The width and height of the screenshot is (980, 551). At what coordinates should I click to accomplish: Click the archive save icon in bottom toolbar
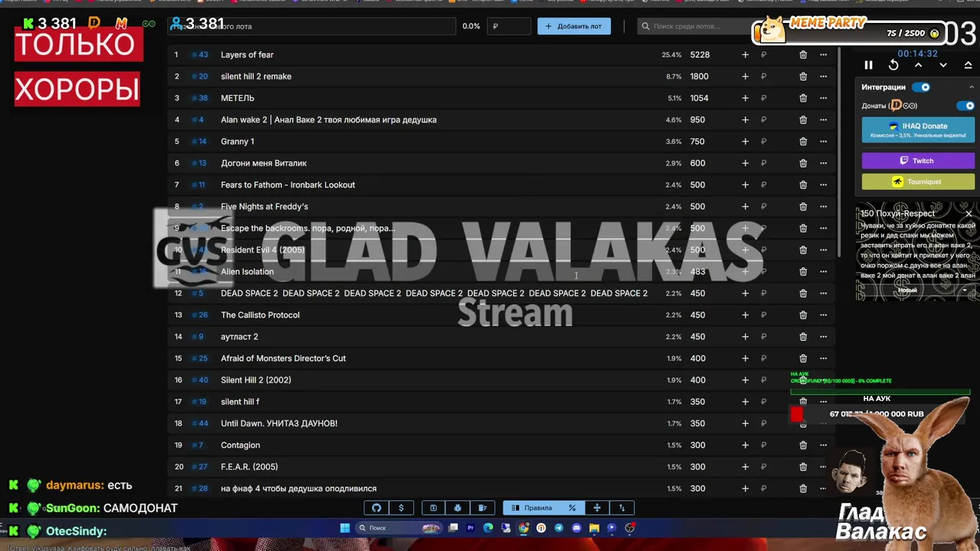(433, 508)
